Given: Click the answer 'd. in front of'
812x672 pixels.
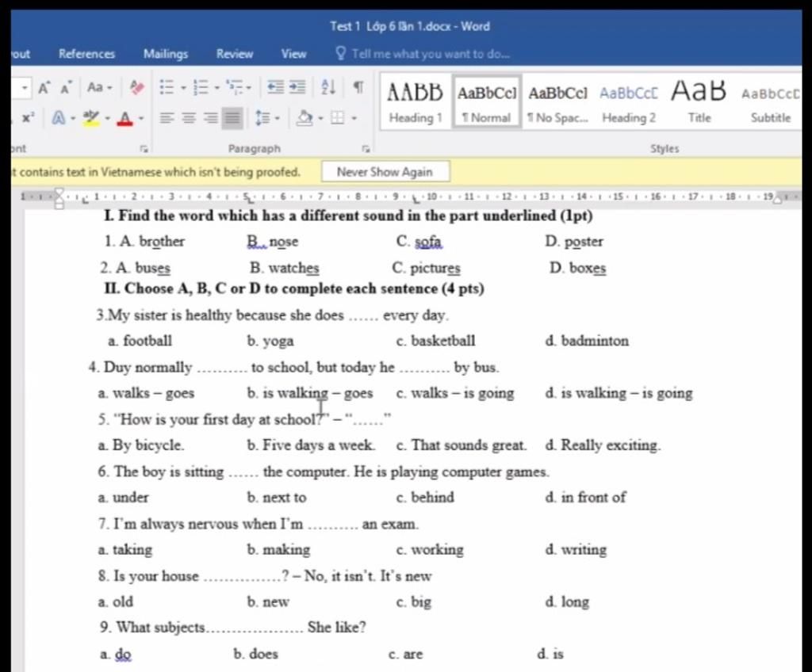Looking at the screenshot, I should [x=585, y=498].
